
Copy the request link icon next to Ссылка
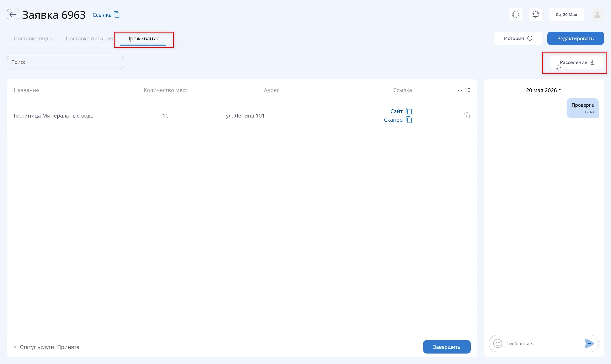[x=117, y=15]
